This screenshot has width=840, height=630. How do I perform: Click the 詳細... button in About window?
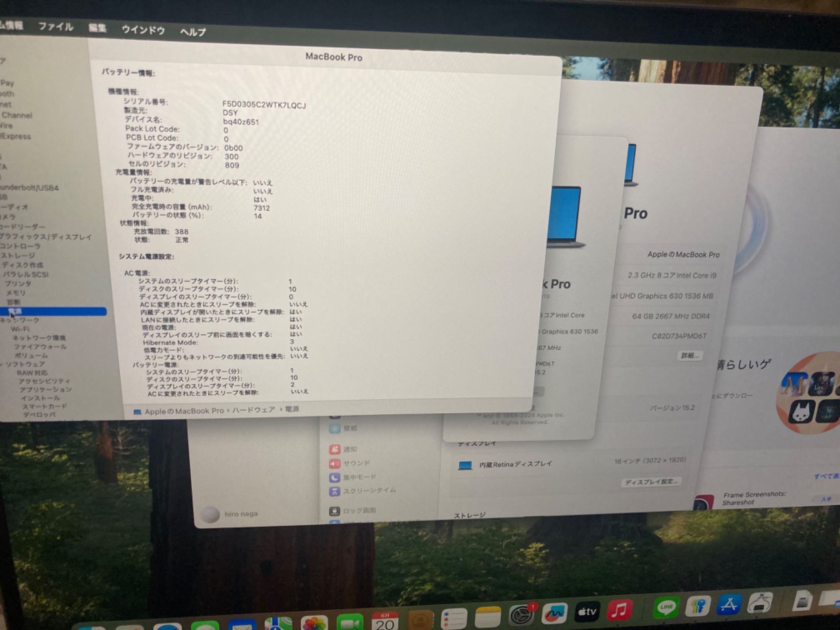click(x=689, y=356)
